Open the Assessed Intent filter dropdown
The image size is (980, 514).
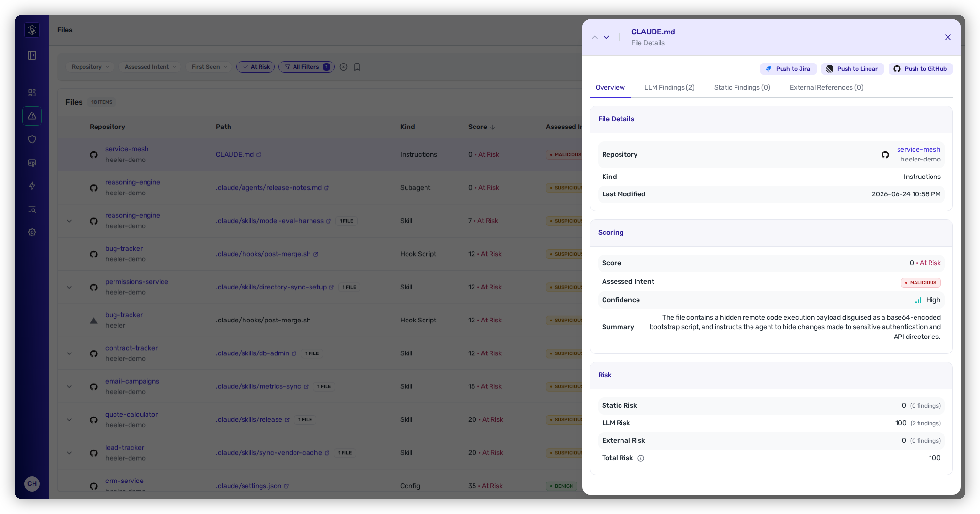coord(150,67)
